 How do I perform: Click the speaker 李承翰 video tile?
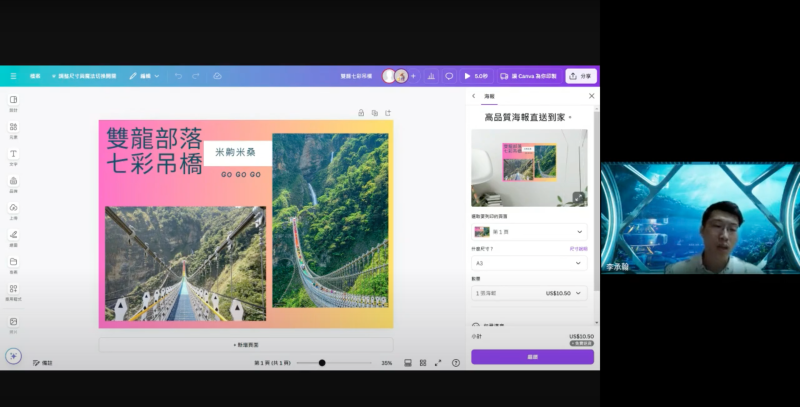coord(700,218)
